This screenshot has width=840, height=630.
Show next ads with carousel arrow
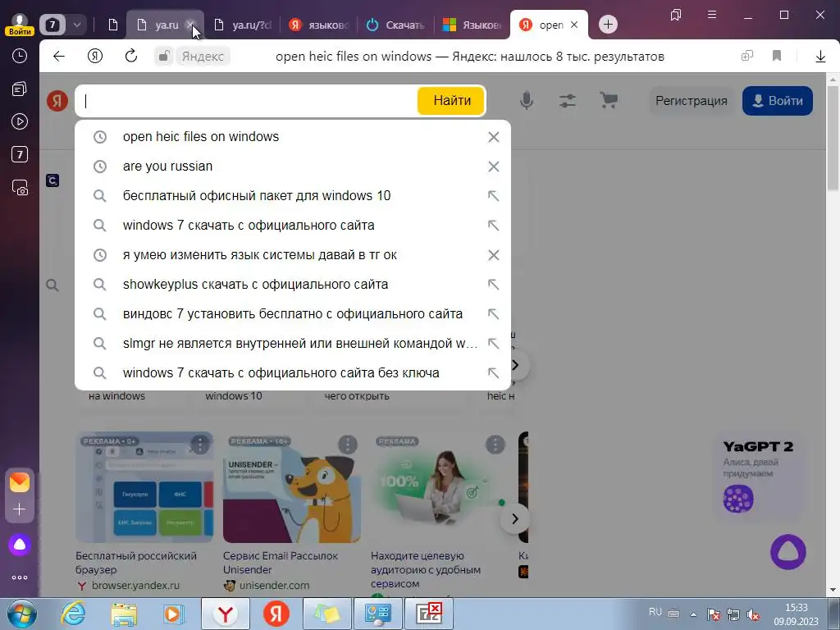click(x=515, y=518)
